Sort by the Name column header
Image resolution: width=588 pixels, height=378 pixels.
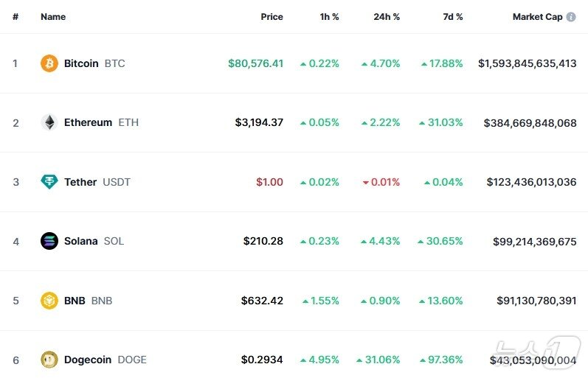(x=53, y=17)
